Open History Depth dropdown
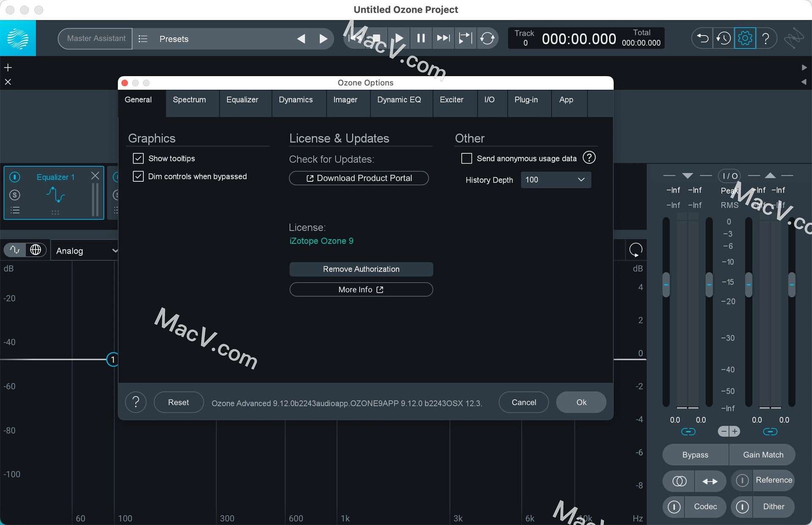This screenshot has height=525, width=812. tap(556, 180)
